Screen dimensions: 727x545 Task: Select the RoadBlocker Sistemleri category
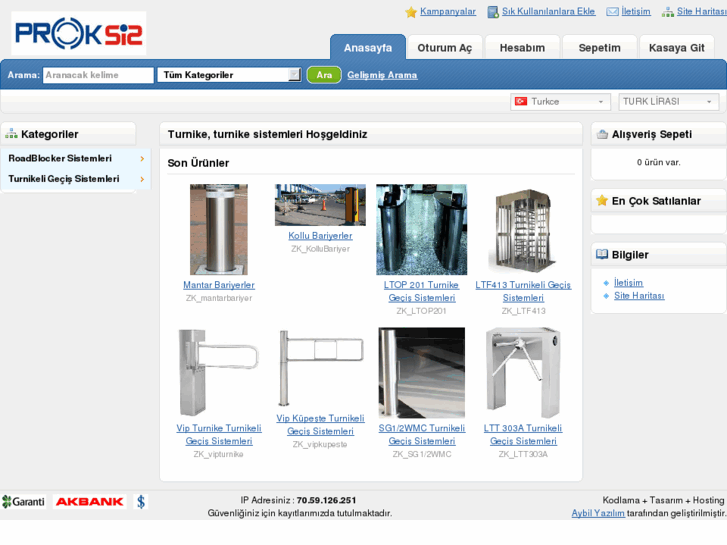(60, 159)
